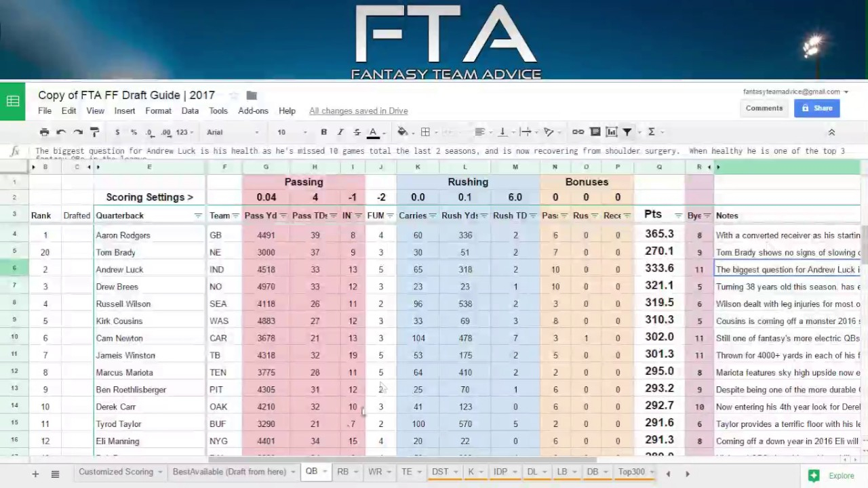Screen dimensions: 868x488
Task: Open text rotation options
Action: point(549,132)
